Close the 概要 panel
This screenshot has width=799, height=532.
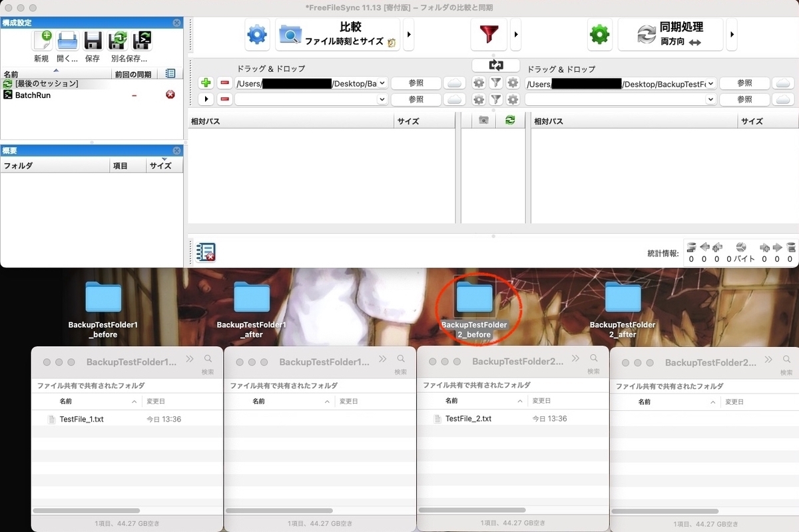pos(176,150)
